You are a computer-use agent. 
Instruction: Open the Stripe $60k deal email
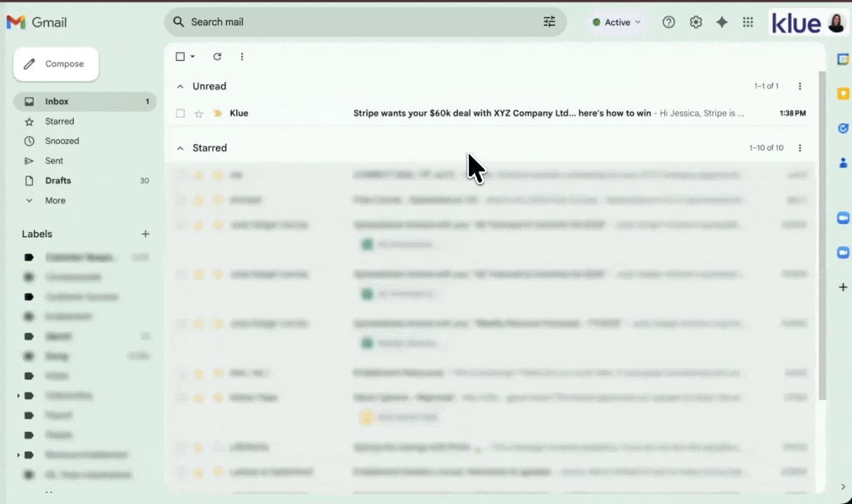(502, 113)
